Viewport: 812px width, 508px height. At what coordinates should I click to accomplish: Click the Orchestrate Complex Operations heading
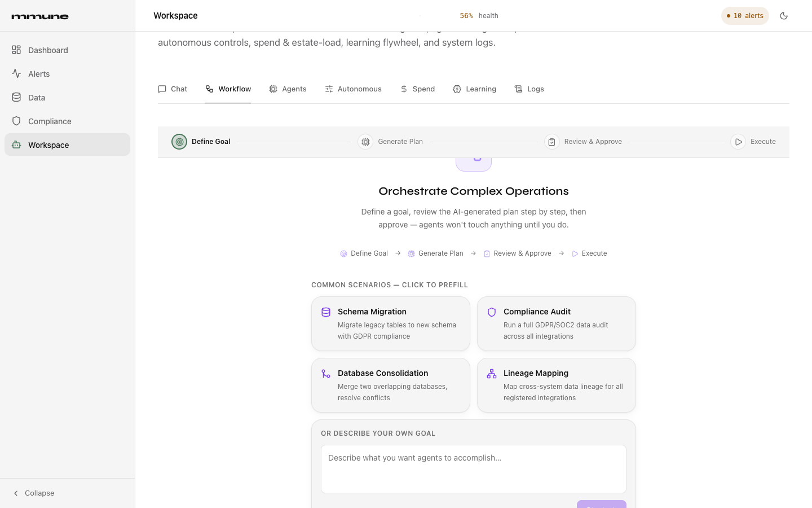[x=474, y=191]
